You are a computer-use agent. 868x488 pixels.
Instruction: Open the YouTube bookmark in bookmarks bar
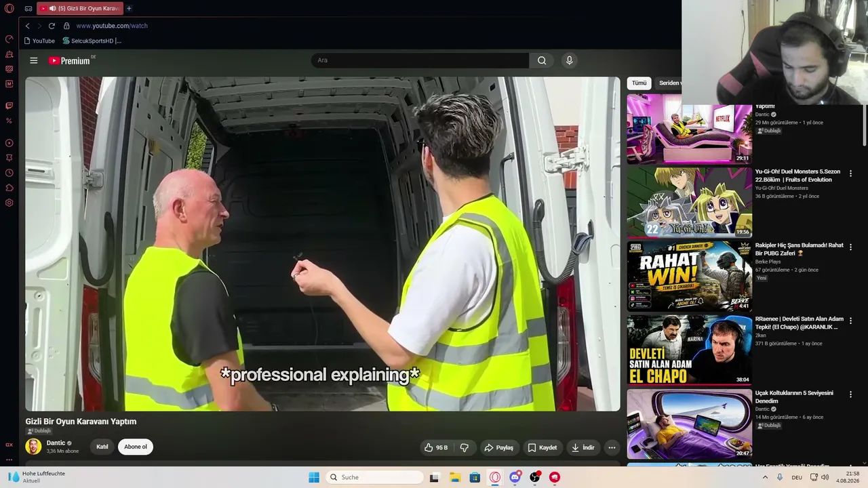point(39,41)
